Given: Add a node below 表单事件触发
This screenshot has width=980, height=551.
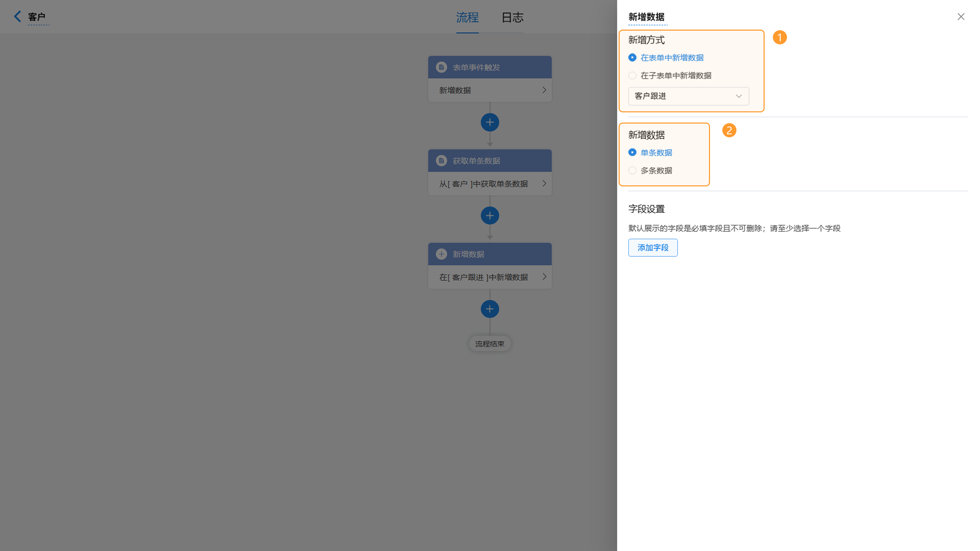Looking at the screenshot, I should [x=490, y=122].
